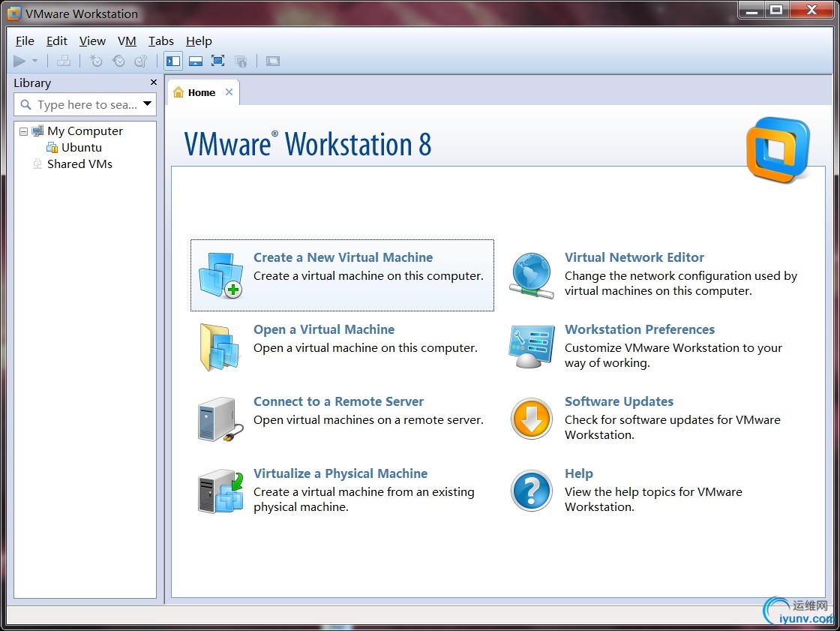The height and width of the screenshot is (631, 840).
Task: Click the Help question mark icon
Action: [532, 491]
